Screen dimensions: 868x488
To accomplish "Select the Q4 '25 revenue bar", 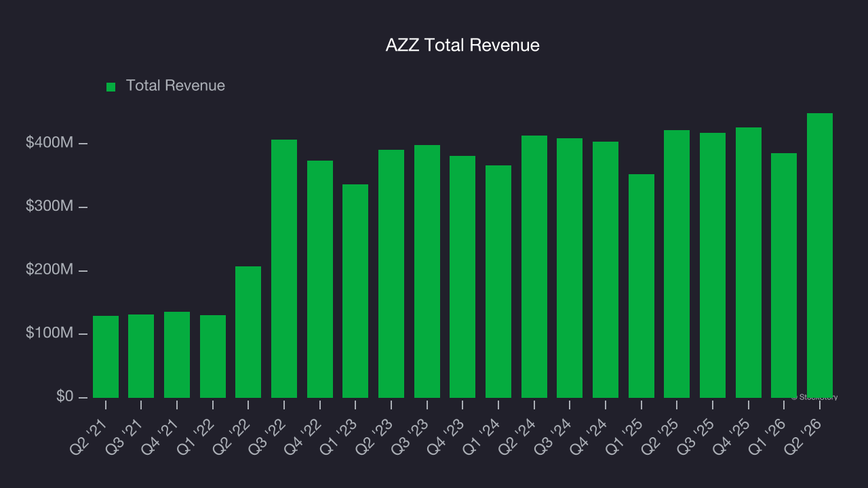I will [x=749, y=262].
